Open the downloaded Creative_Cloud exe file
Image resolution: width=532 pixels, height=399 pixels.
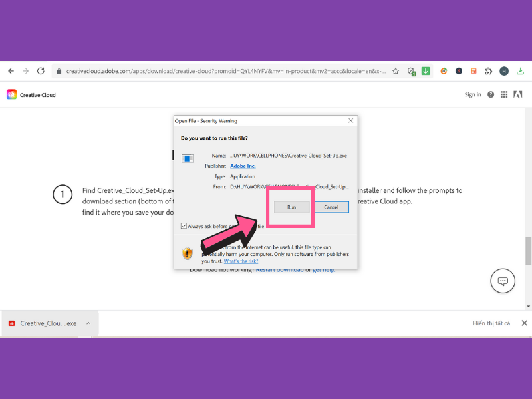click(x=43, y=323)
